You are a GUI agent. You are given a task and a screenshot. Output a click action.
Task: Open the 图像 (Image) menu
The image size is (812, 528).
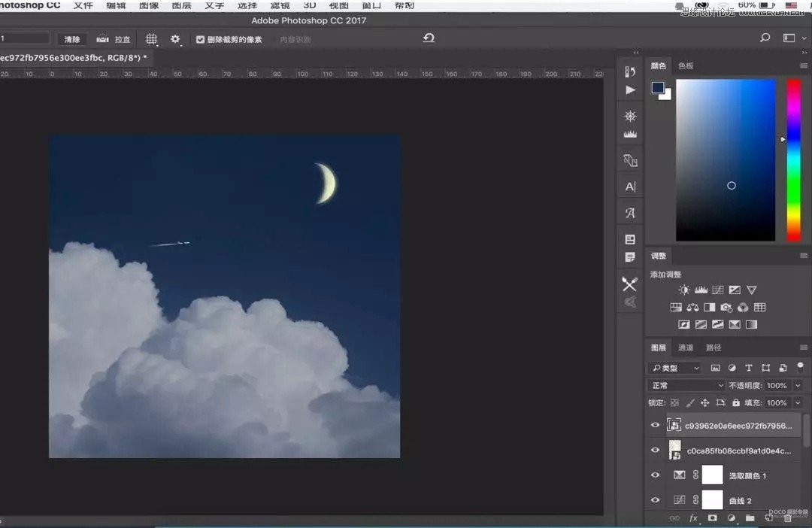coord(149,5)
